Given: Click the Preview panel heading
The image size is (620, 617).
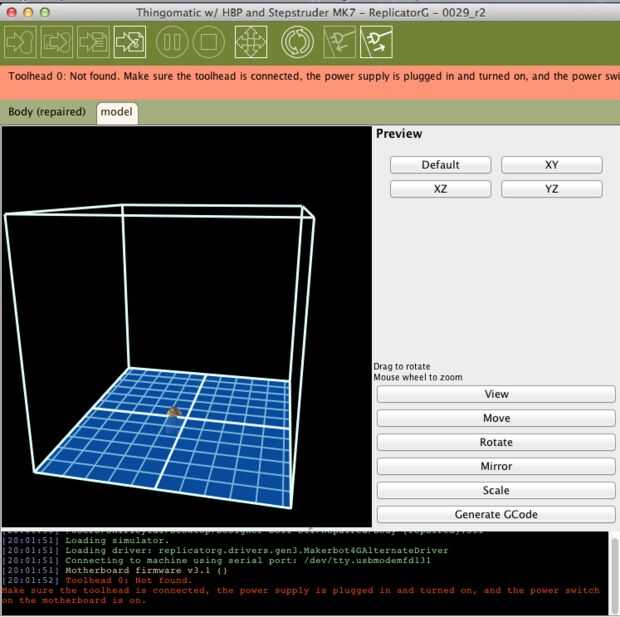Looking at the screenshot, I should 399,134.
